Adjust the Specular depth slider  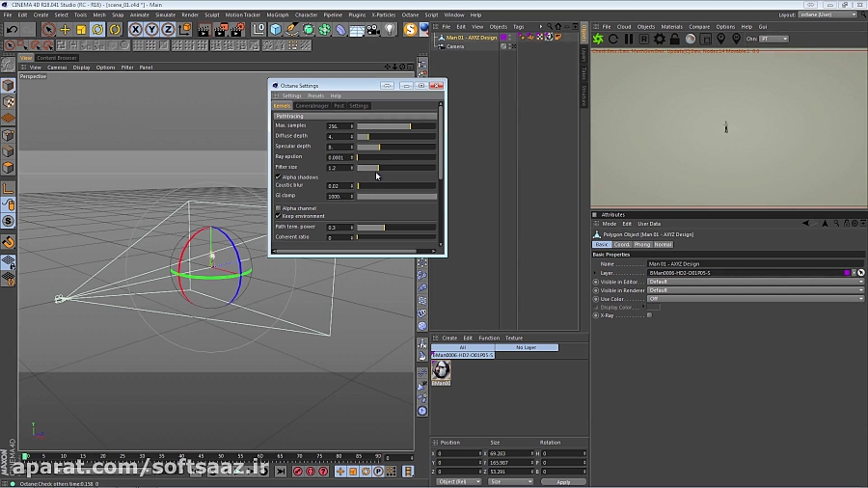point(396,148)
